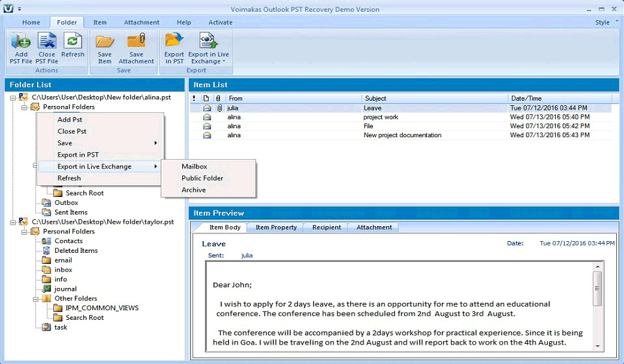The image size is (624, 364).
Task: Open the Activate ribbon tab
Action: click(x=221, y=23)
